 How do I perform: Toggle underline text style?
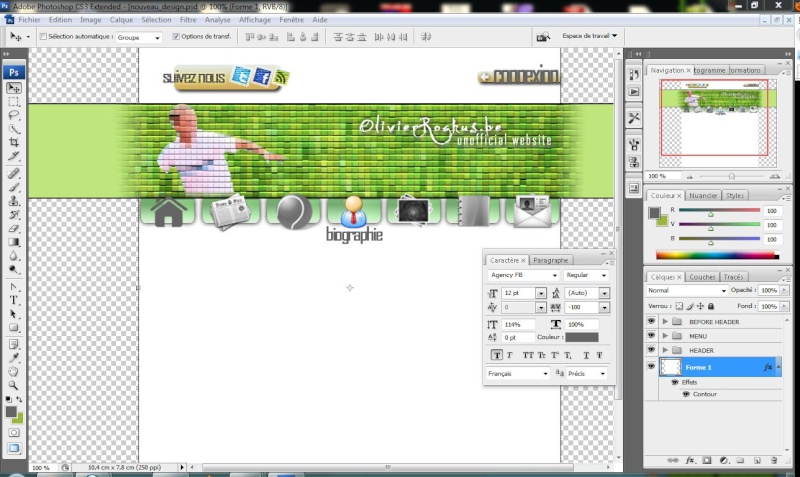click(586, 355)
